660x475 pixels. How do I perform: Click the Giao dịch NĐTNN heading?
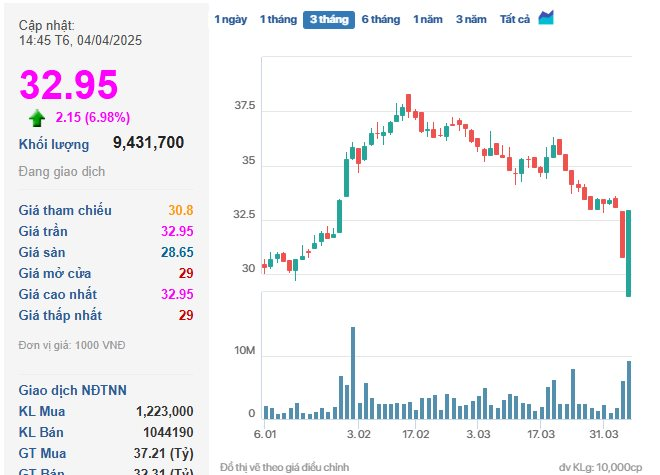72,390
